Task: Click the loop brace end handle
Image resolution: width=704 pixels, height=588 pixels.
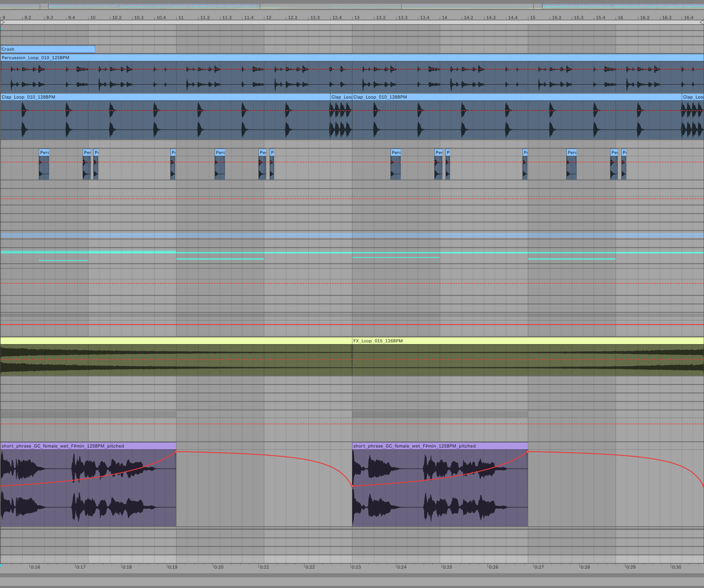Action: [x=701, y=22]
